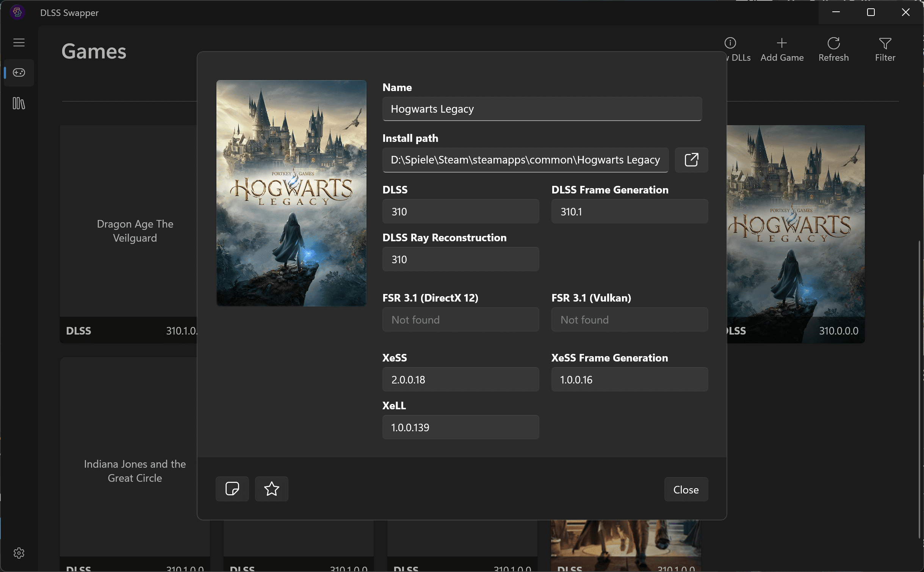Screen dimensions: 924x572
Task: Click the FSR 3.1 (Vulkan) label
Action: [x=591, y=298]
